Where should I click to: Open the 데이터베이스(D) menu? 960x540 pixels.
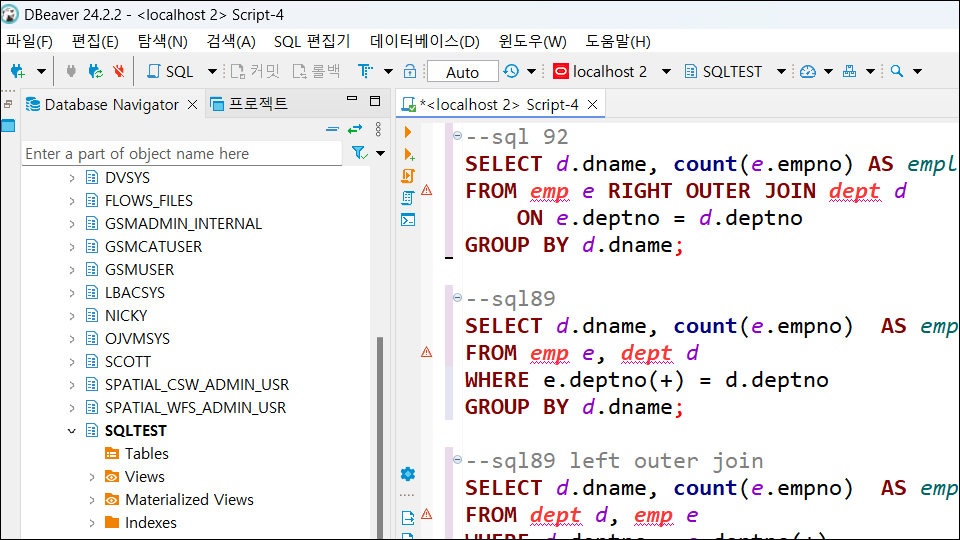click(x=425, y=41)
